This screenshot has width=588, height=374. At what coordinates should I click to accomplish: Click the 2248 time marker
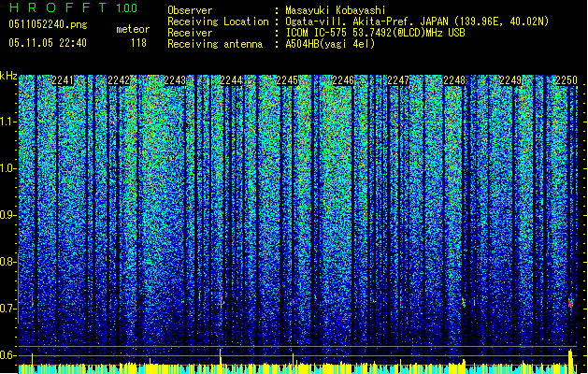tap(454, 80)
